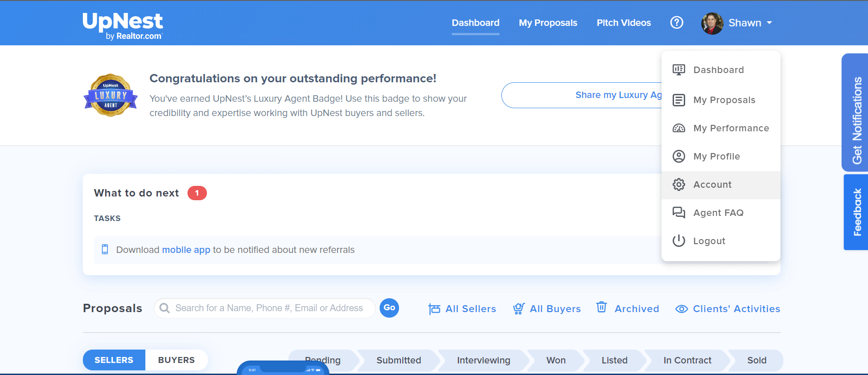Click the All Buyers cart icon

click(x=518, y=308)
